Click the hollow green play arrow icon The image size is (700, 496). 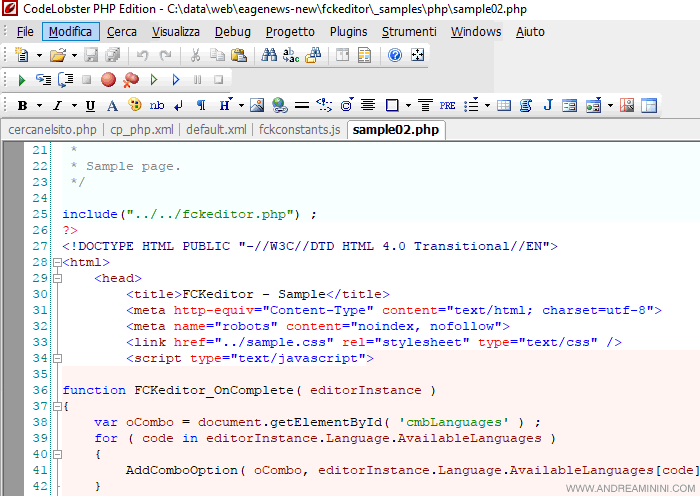[x=154, y=80]
